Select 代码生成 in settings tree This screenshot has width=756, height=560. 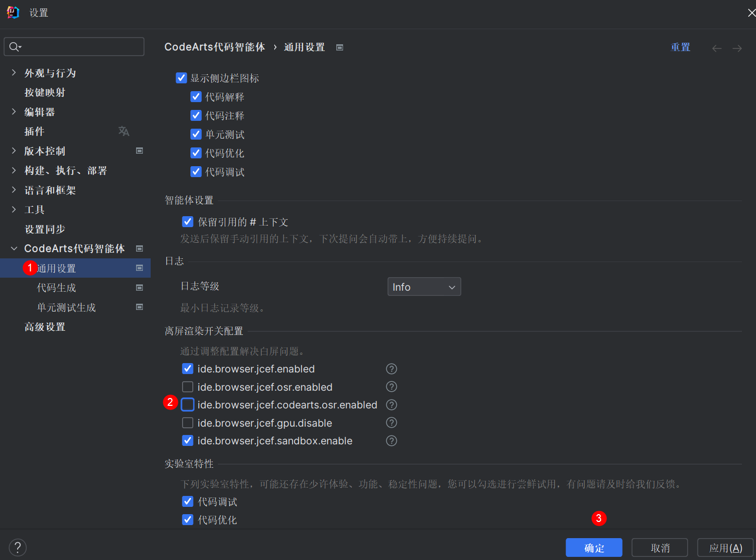click(56, 288)
